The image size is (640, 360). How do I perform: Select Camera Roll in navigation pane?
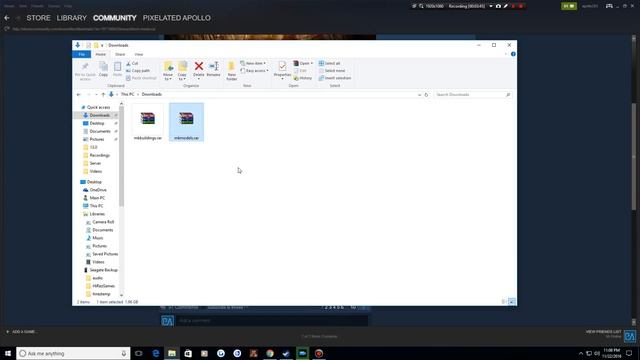click(x=103, y=222)
